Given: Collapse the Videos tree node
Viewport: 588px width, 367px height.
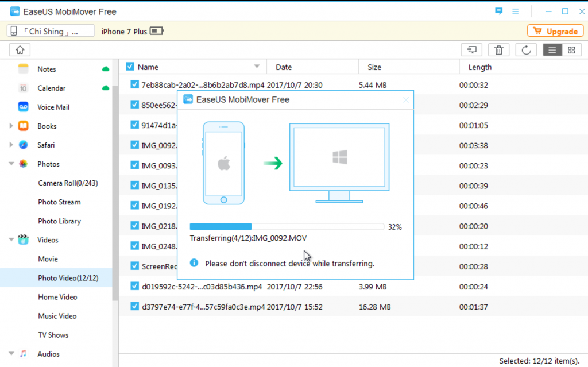Looking at the screenshot, I should (x=11, y=239).
